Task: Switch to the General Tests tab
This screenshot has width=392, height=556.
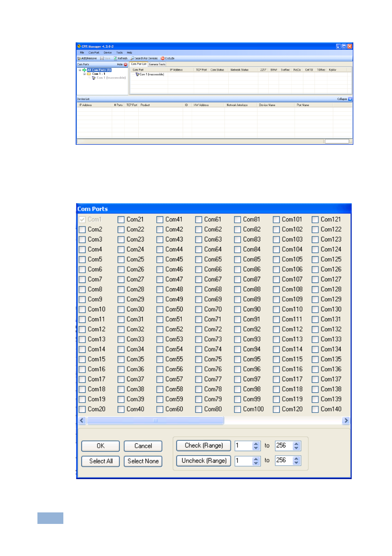Action: click(x=157, y=64)
